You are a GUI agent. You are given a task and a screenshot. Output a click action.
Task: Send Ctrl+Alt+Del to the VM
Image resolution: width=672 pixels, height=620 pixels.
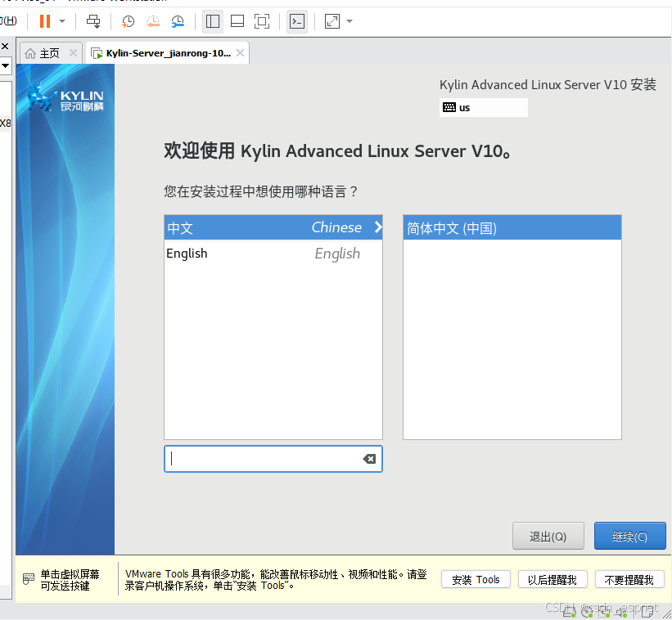(93, 21)
